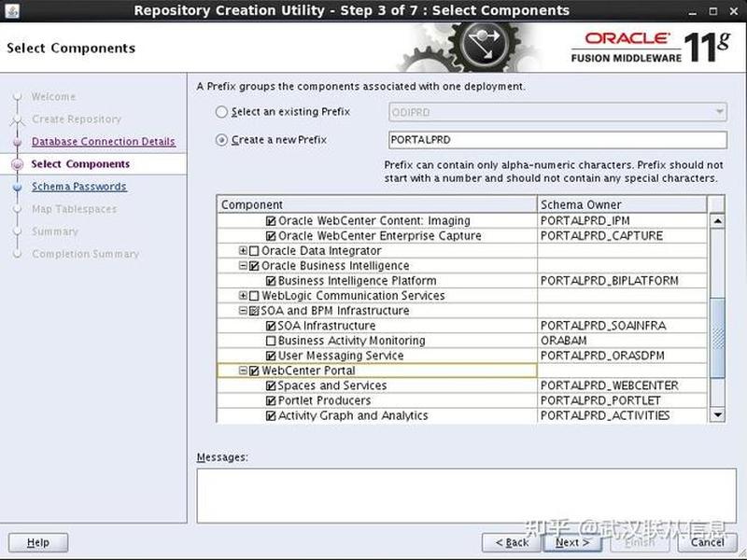Click the Next button
Screen dimensions: 747x560
point(572,543)
